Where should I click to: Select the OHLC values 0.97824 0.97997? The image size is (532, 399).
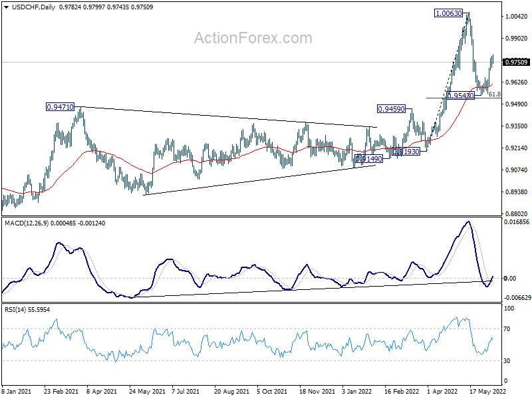pyautogui.click(x=82, y=7)
